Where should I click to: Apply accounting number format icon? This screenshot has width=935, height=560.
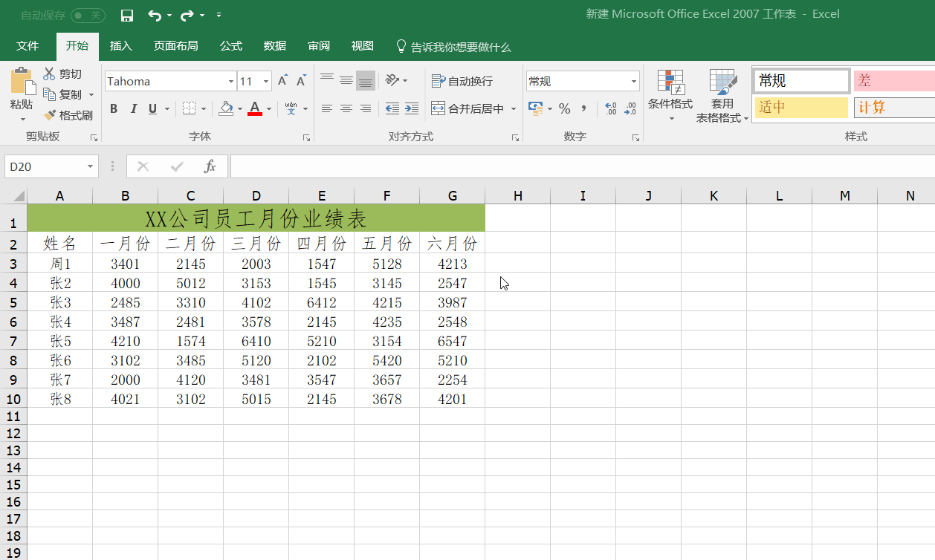535,108
